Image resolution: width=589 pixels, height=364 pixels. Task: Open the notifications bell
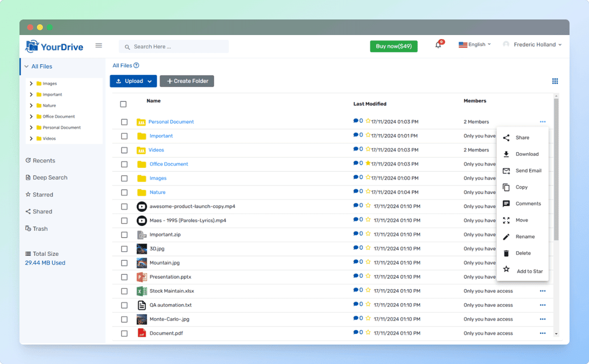pos(439,45)
